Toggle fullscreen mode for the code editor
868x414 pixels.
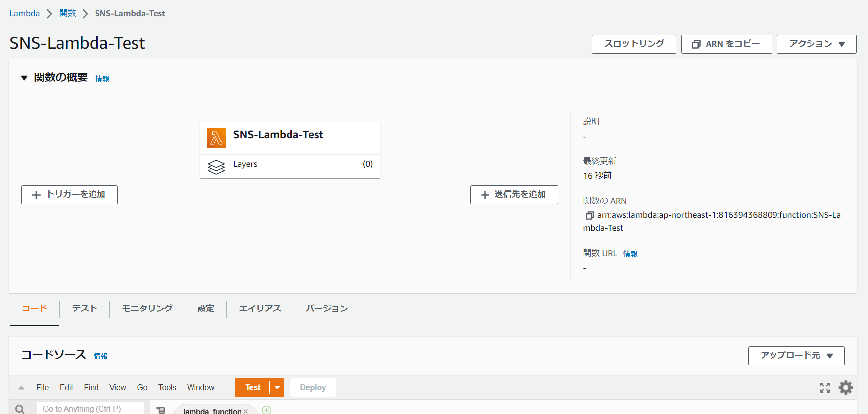click(825, 388)
